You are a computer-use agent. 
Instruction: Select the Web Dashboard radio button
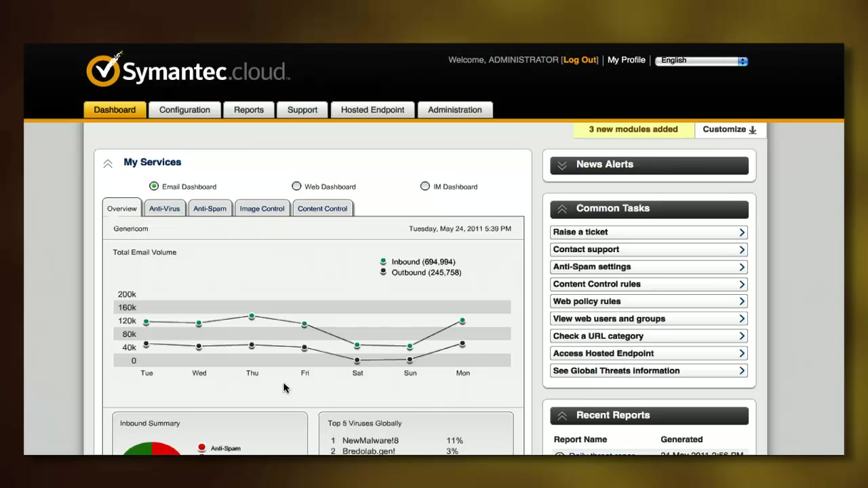[x=296, y=186]
